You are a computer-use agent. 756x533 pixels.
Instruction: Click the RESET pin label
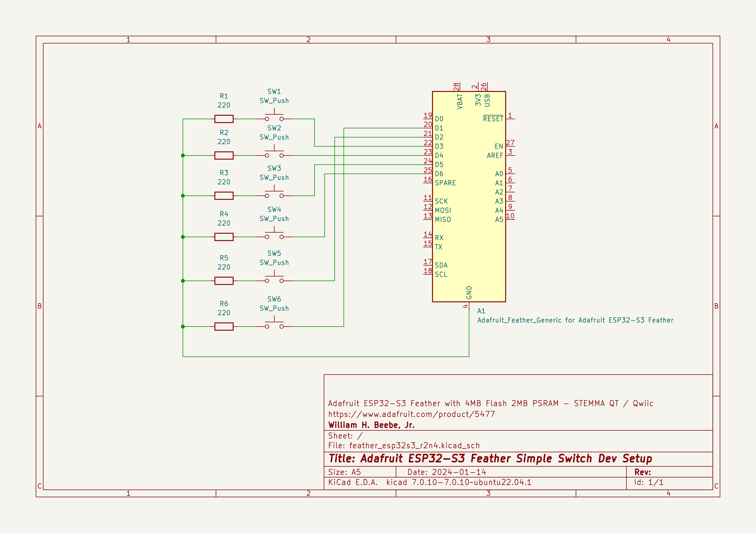click(493, 119)
